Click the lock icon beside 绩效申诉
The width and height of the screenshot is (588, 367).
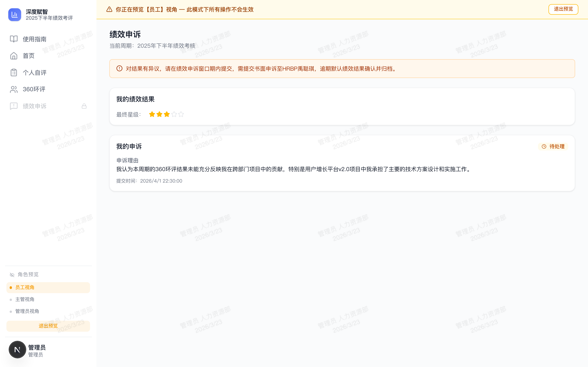tap(84, 106)
